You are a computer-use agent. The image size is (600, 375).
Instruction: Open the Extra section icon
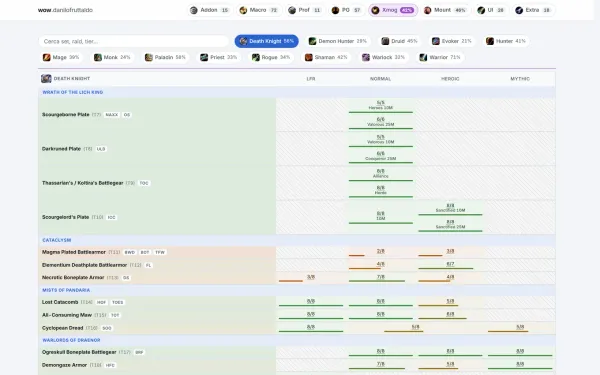pyautogui.click(x=519, y=10)
